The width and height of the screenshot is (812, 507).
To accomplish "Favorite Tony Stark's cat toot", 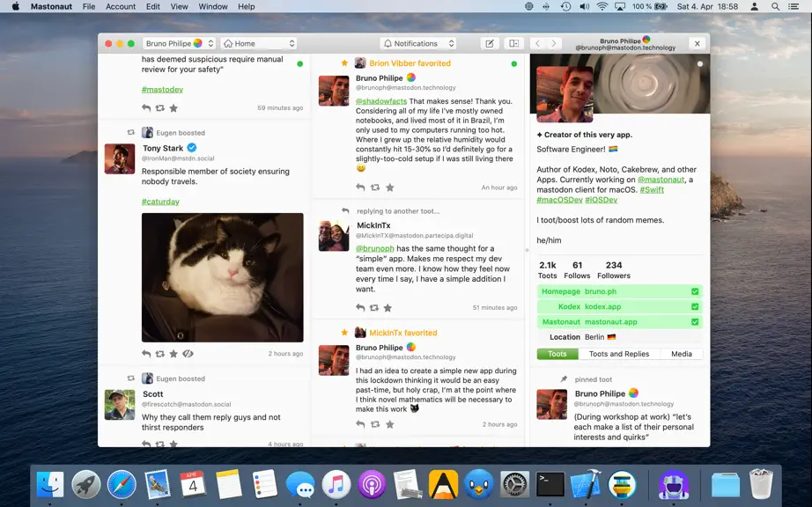I will [173, 354].
